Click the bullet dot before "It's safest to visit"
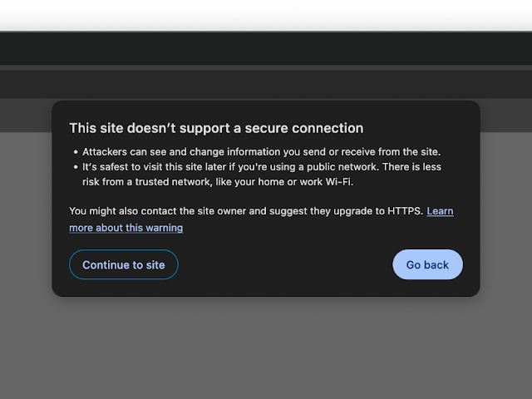This screenshot has width=532, height=399. 76,167
